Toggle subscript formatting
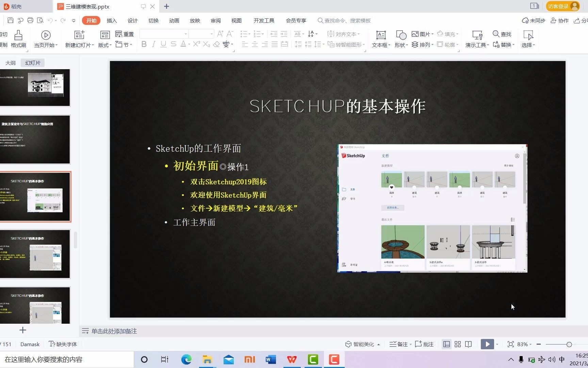Viewport: 588px width, 368px height. point(206,44)
